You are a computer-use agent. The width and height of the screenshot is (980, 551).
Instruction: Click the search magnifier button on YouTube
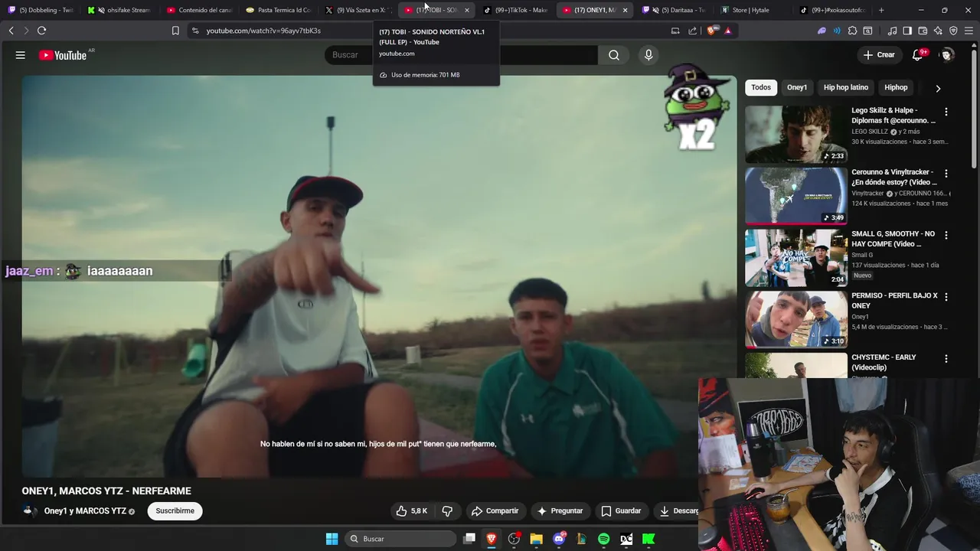(x=614, y=55)
